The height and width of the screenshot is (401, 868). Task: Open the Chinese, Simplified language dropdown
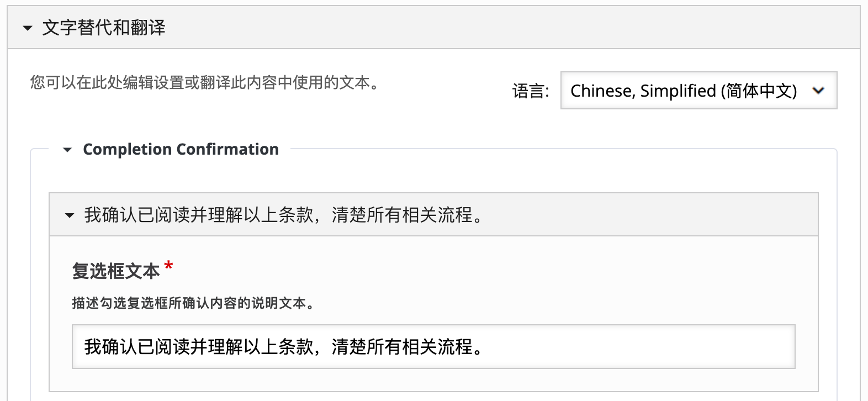tap(697, 91)
